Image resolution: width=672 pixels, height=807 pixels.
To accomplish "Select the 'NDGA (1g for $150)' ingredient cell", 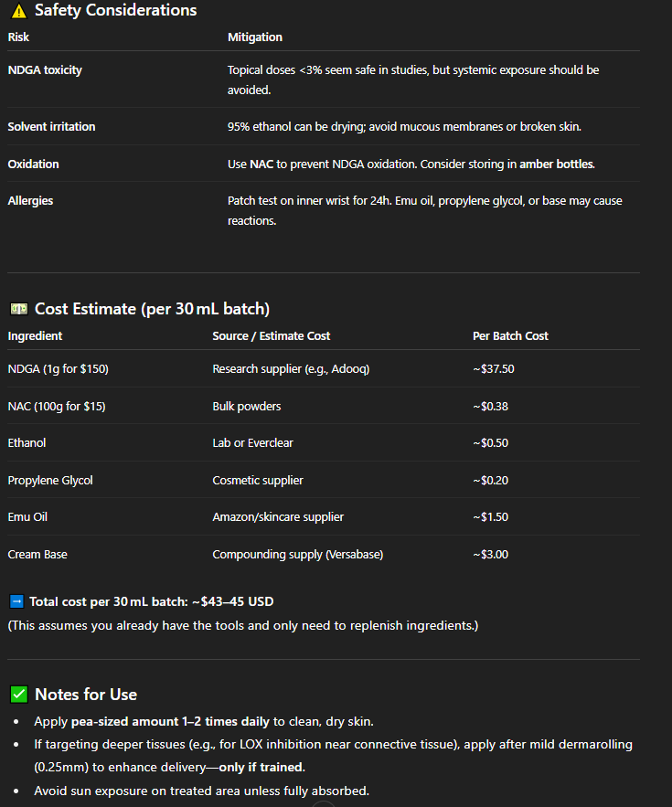I will pos(59,369).
